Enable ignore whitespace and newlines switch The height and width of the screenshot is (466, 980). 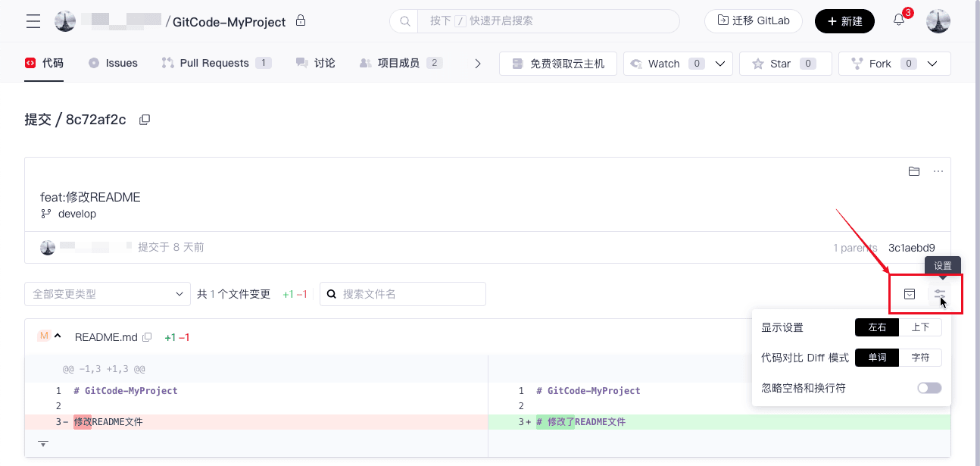tap(929, 388)
